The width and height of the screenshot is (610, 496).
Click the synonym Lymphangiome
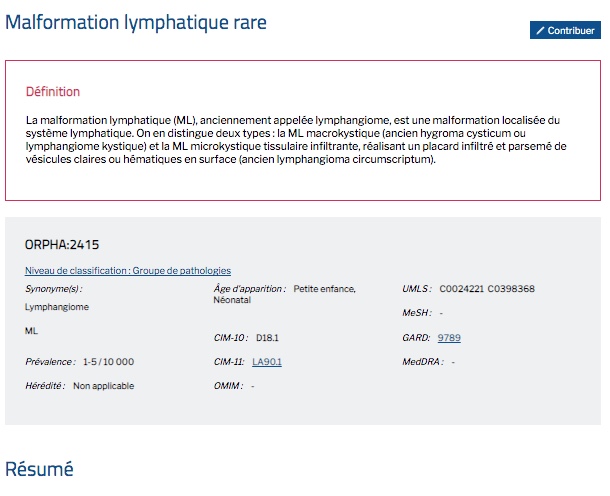tap(57, 307)
